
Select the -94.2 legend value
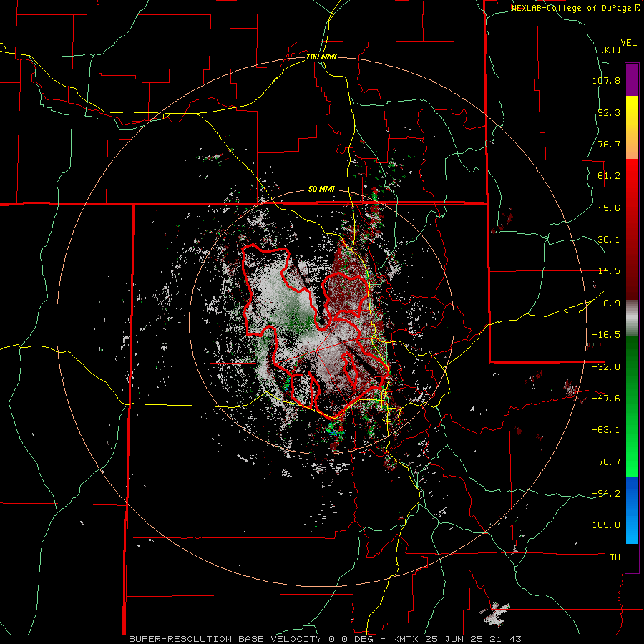click(x=606, y=493)
